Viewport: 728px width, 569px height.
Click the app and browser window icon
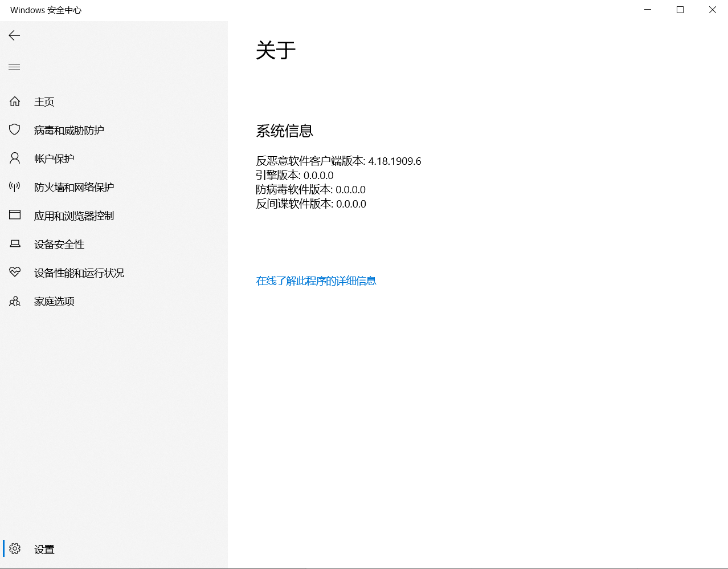click(15, 215)
